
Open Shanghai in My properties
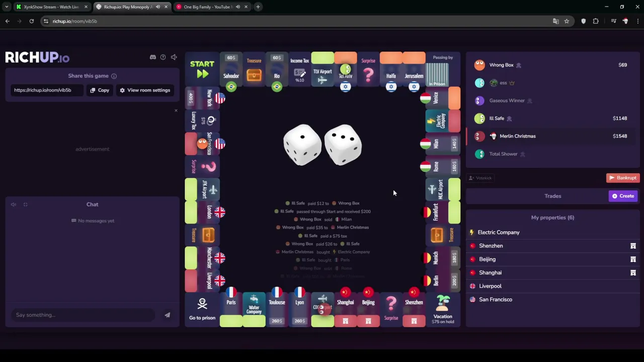[552, 273]
